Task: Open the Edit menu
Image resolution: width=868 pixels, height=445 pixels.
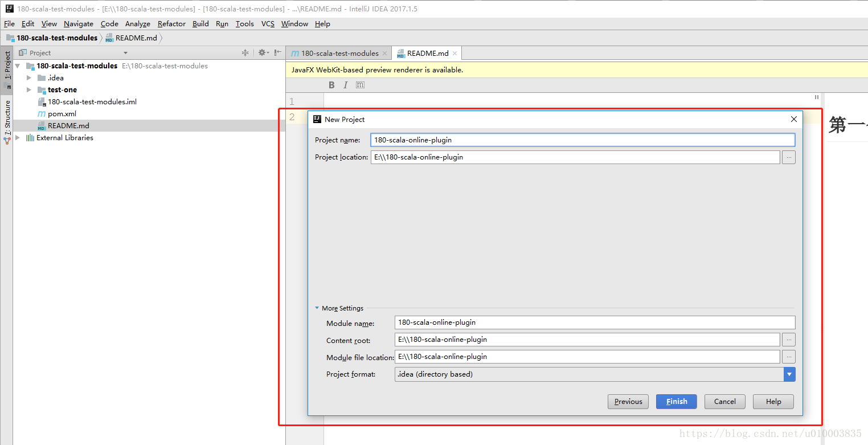Action: pos(28,24)
